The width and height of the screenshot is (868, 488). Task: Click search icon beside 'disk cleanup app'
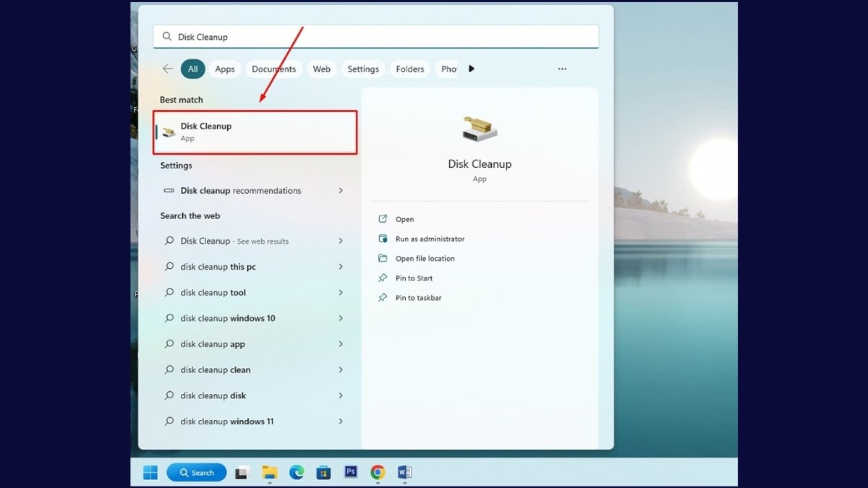pyautogui.click(x=169, y=343)
